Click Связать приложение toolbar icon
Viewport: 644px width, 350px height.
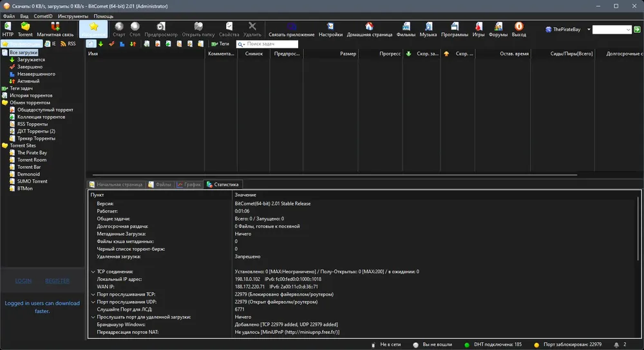(292, 29)
